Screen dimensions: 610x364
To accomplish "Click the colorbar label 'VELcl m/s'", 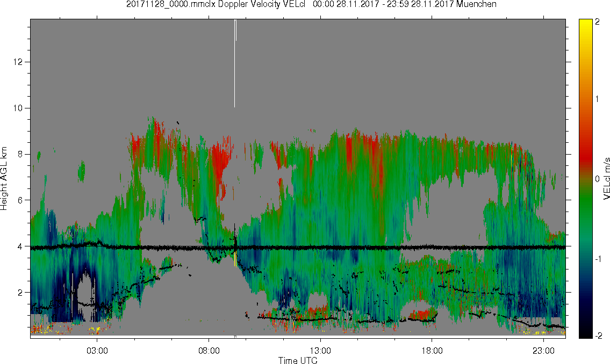I will (x=606, y=179).
